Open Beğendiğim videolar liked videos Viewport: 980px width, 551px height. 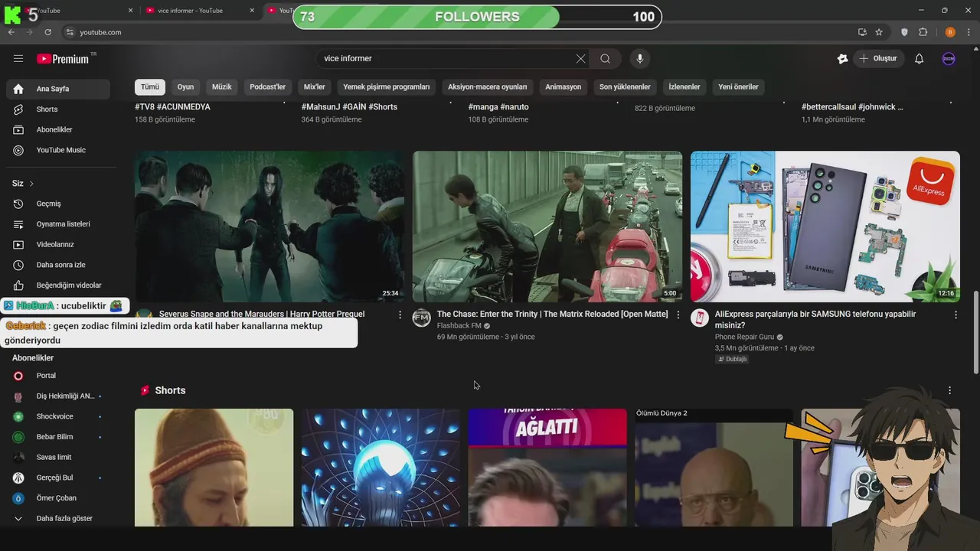click(x=58, y=285)
